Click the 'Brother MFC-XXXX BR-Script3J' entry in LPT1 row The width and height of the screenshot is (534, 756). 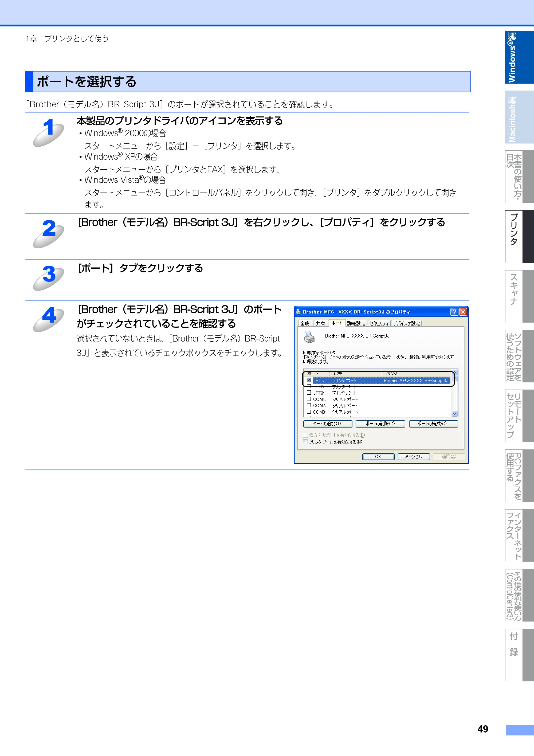pos(416,380)
